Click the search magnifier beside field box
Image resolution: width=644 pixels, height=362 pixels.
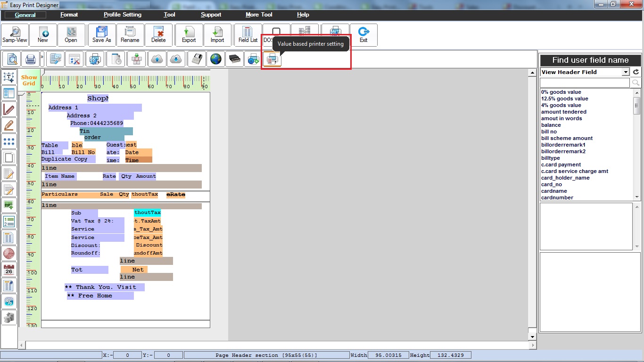(636, 83)
